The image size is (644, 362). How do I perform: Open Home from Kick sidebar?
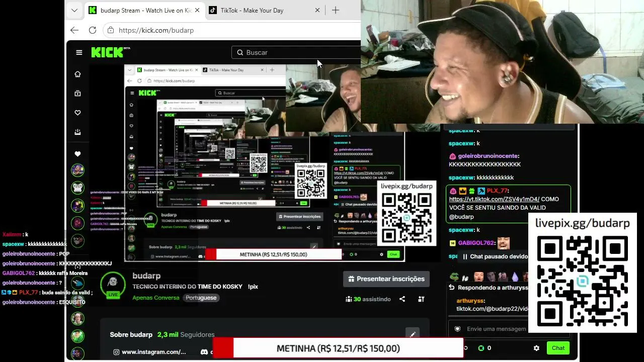77,74
